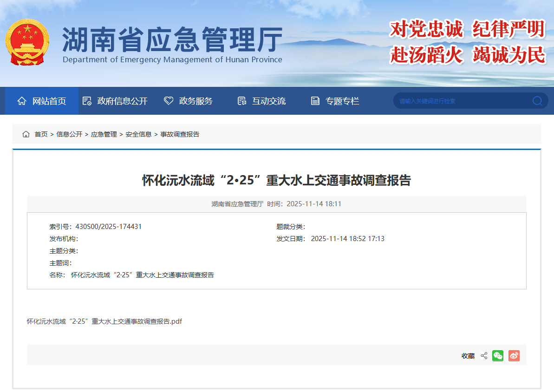554x392 pixels.
Task: Navigate to 事故调查报告 breadcrumb link
Action: point(180,134)
